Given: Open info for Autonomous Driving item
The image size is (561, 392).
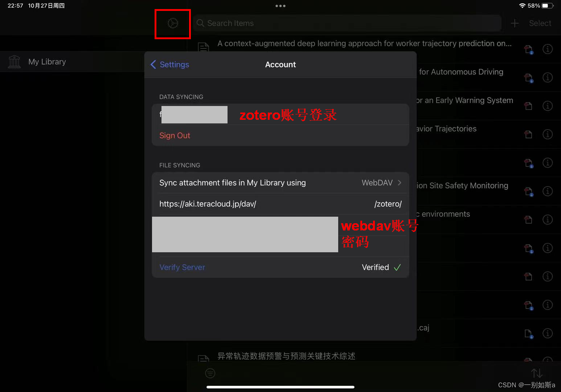Looking at the screenshot, I should coord(547,77).
